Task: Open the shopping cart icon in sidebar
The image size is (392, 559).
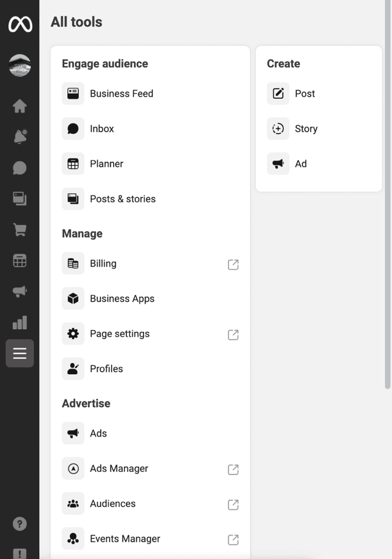Action: [20, 229]
